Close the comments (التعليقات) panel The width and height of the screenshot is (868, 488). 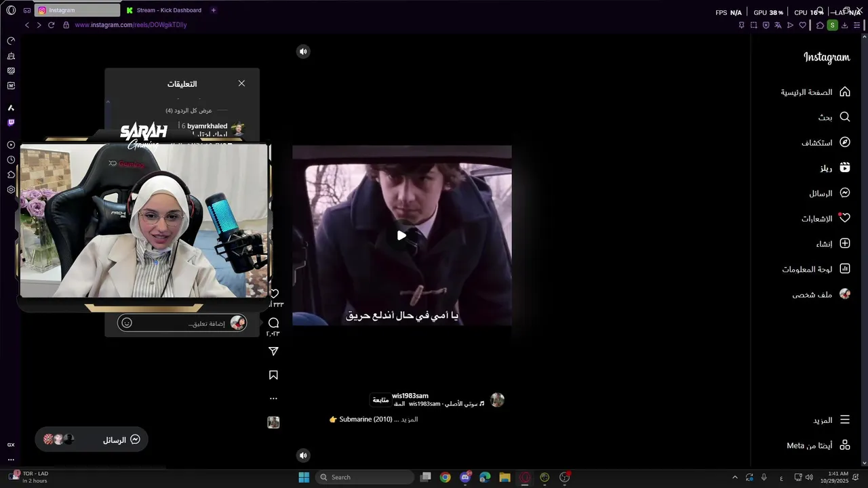241,83
